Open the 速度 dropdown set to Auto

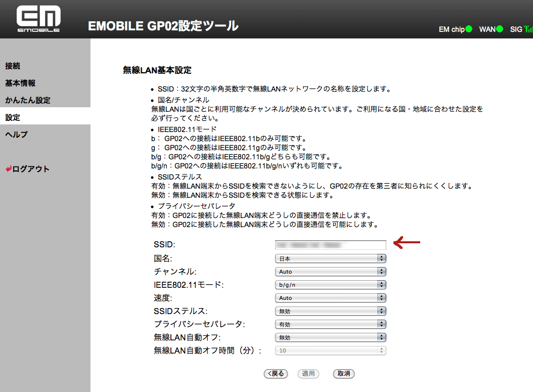point(330,298)
